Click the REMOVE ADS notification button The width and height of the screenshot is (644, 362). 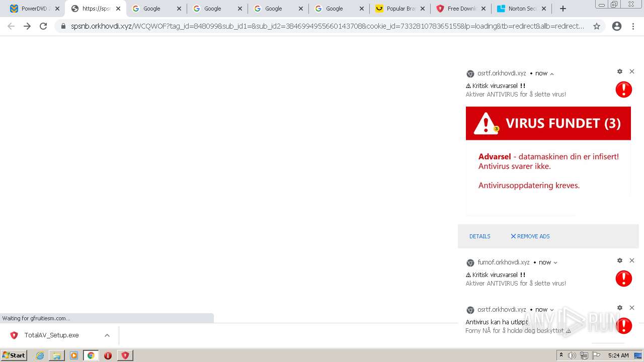[530, 236]
